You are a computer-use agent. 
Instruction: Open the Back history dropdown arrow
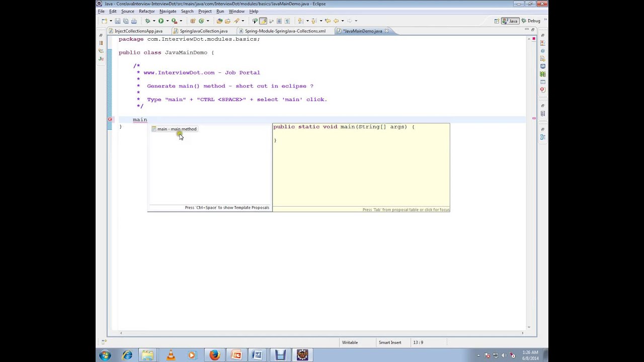coord(343,21)
